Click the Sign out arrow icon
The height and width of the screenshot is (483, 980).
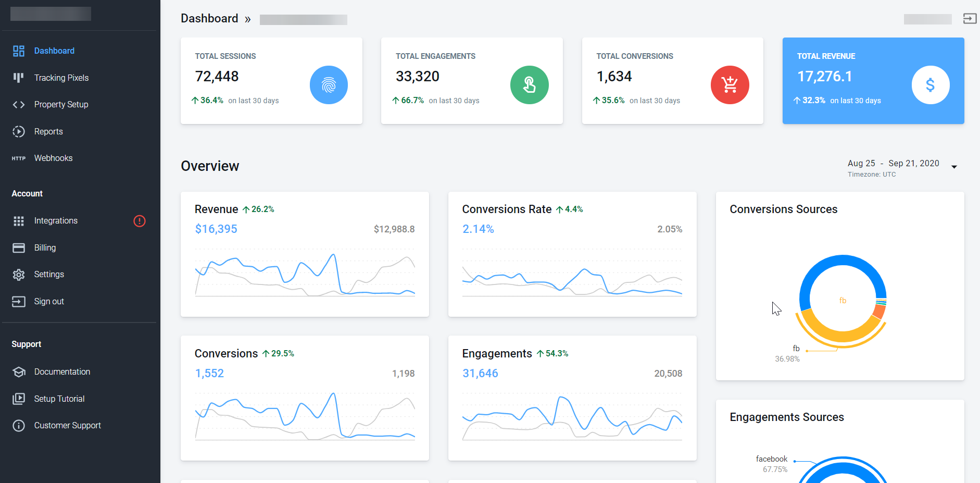(x=19, y=301)
